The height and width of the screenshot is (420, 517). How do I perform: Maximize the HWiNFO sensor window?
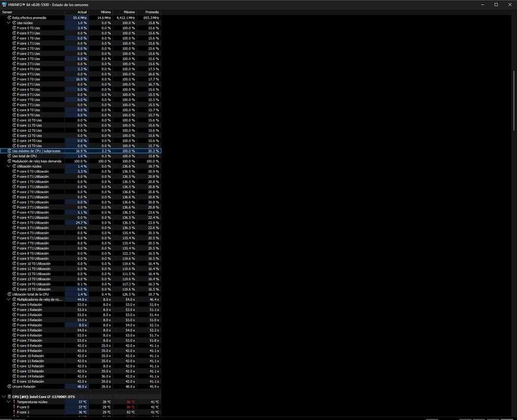click(496, 5)
